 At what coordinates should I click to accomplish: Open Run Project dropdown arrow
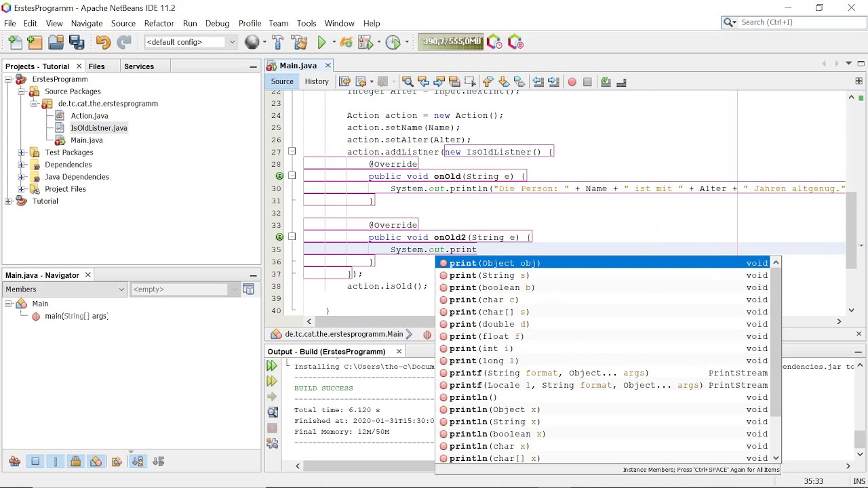(x=334, y=42)
